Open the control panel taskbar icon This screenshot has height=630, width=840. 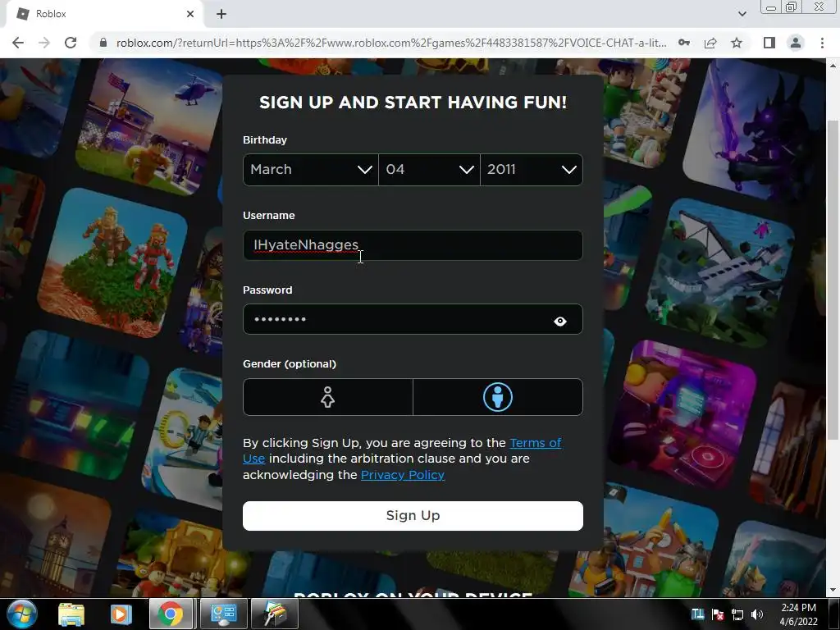point(224,614)
